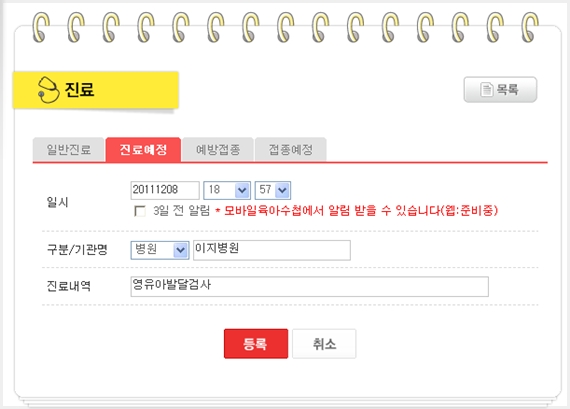Expand the 병원 category dropdown
The height and width of the screenshot is (409, 570).
160,250
